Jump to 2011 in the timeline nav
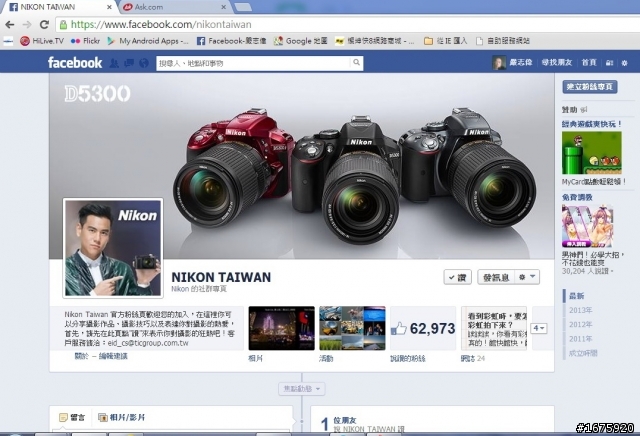The width and height of the screenshot is (640, 436). pyautogui.click(x=580, y=339)
